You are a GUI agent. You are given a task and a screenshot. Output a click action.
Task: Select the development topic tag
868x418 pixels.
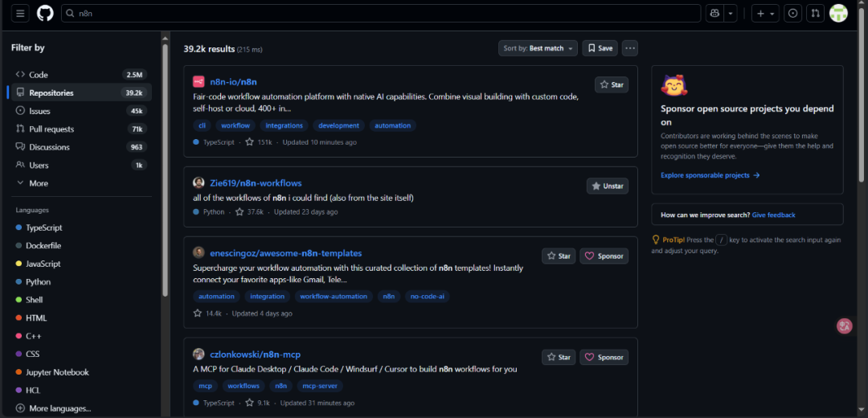click(x=339, y=125)
